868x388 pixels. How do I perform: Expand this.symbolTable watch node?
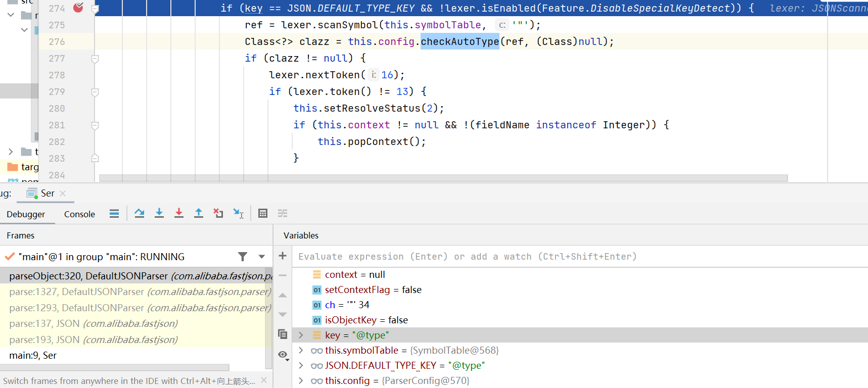[301, 350]
